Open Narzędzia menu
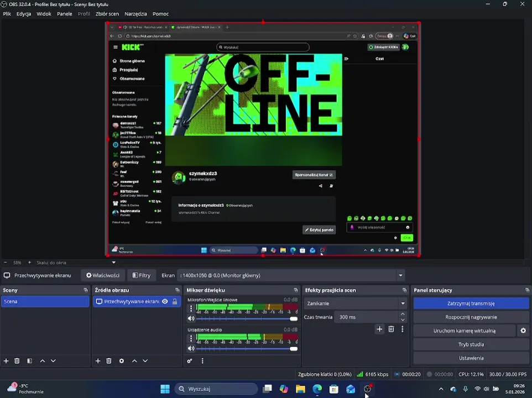 click(x=135, y=14)
